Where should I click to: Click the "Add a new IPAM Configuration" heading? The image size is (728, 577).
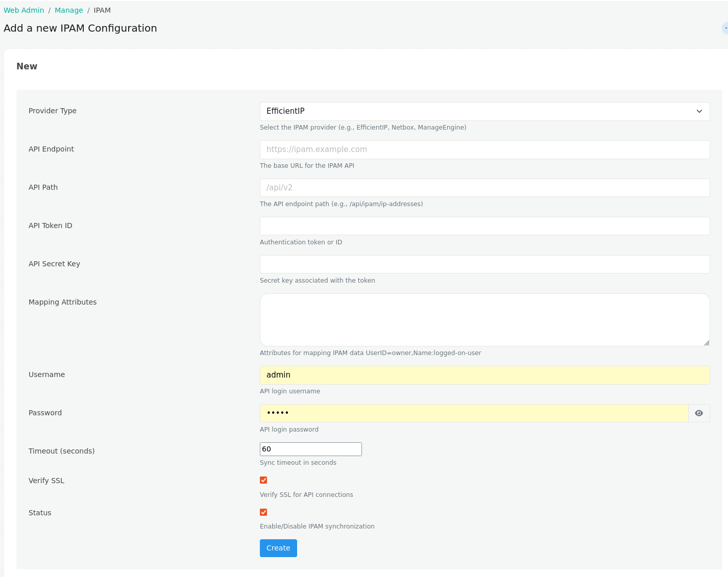pos(80,28)
